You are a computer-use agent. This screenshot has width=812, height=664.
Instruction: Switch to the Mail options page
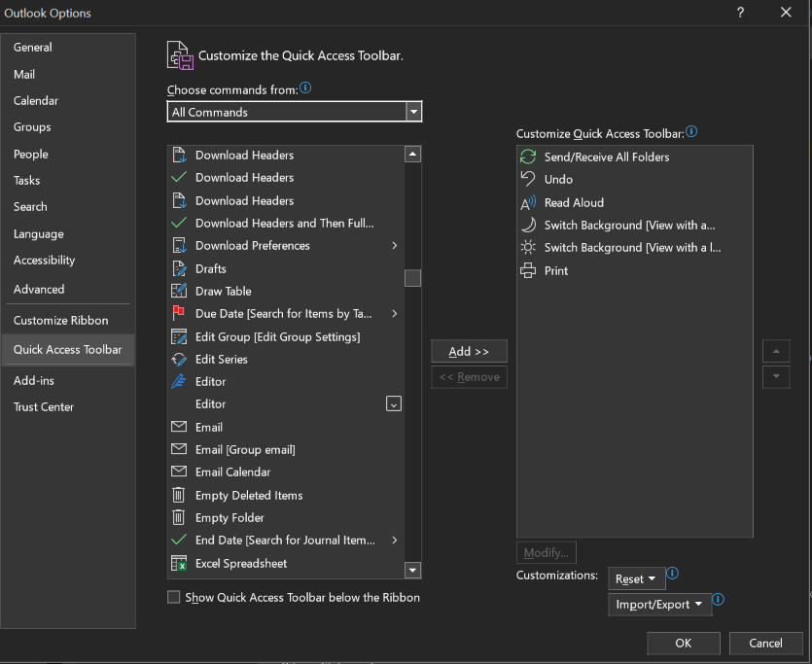coord(24,74)
